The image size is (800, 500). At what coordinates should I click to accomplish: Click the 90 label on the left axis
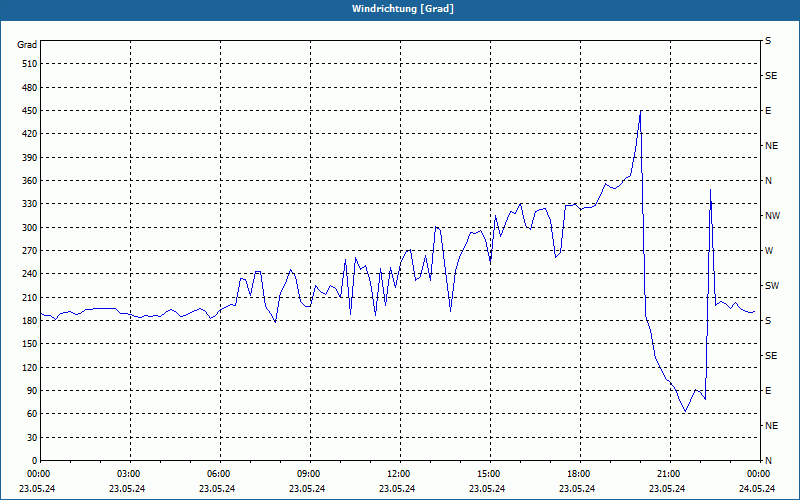click(31, 391)
